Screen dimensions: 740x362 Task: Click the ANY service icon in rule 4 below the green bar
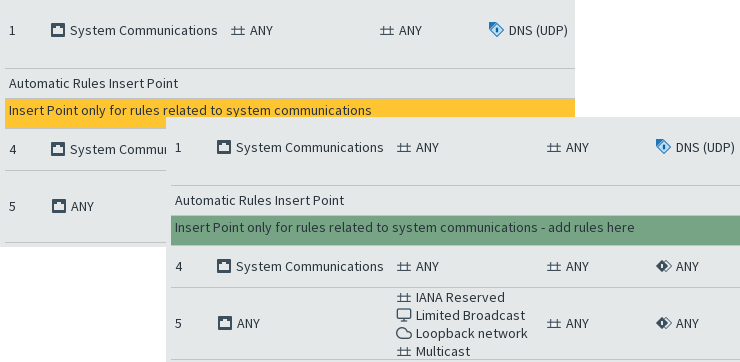coord(664,267)
